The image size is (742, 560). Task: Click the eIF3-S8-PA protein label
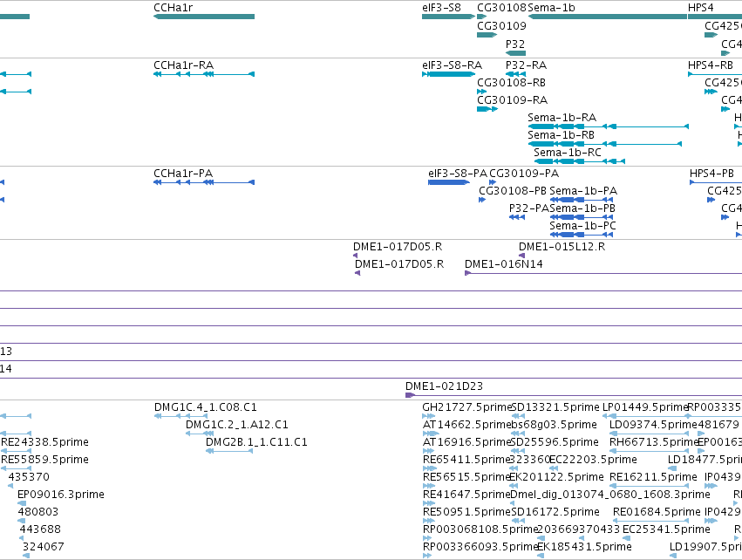point(458,174)
